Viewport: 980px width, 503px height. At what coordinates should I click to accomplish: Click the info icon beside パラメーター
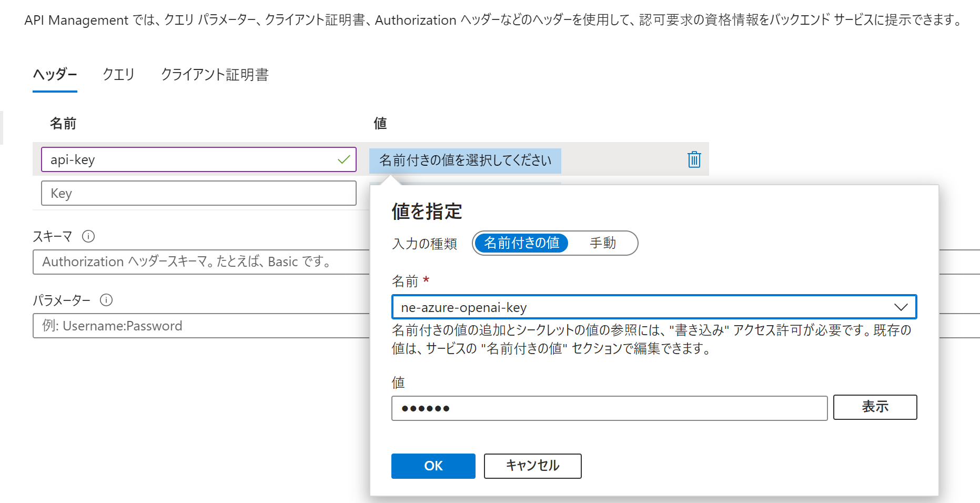tap(106, 300)
